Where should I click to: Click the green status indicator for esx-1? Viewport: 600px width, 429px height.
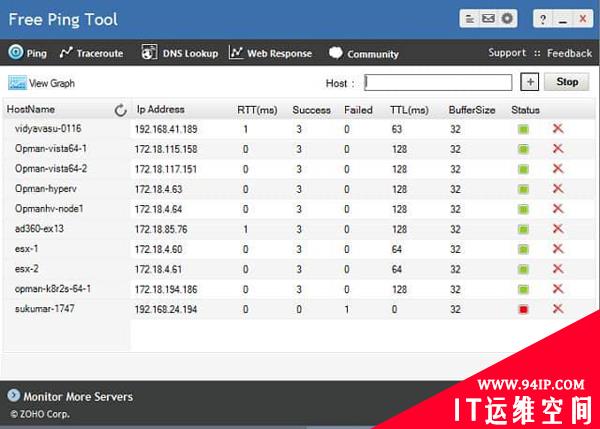click(523, 250)
